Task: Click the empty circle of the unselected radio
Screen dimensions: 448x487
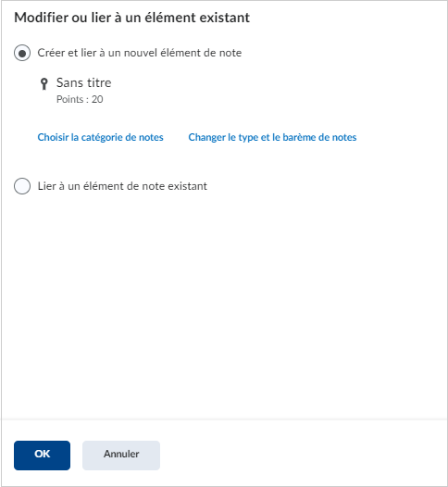Action: (22, 186)
